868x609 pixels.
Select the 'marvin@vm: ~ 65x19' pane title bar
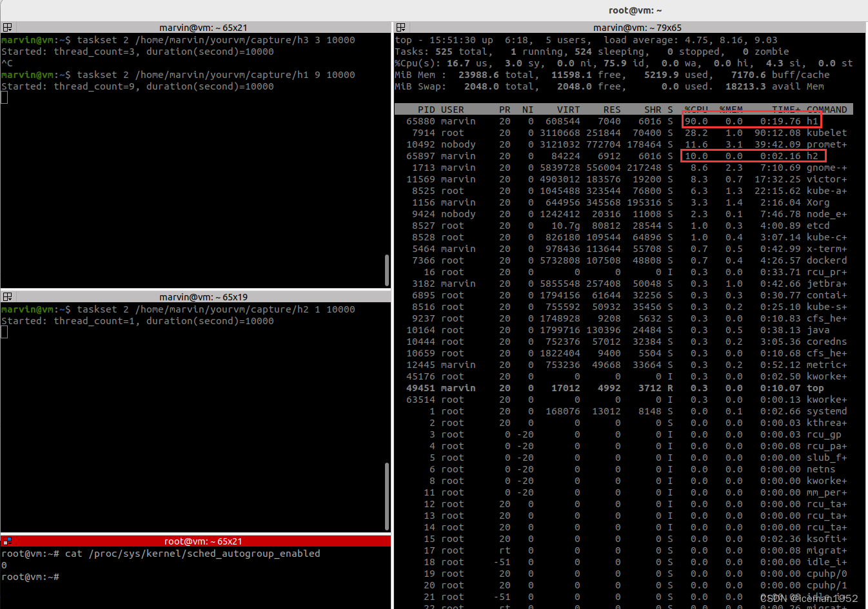[x=195, y=296]
